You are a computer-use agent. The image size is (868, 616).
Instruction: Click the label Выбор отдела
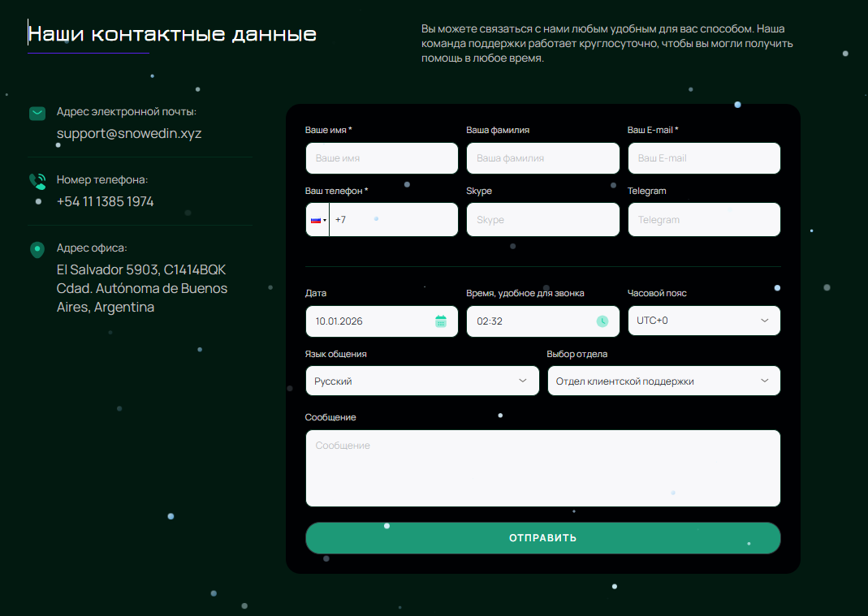(x=577, y=354)
